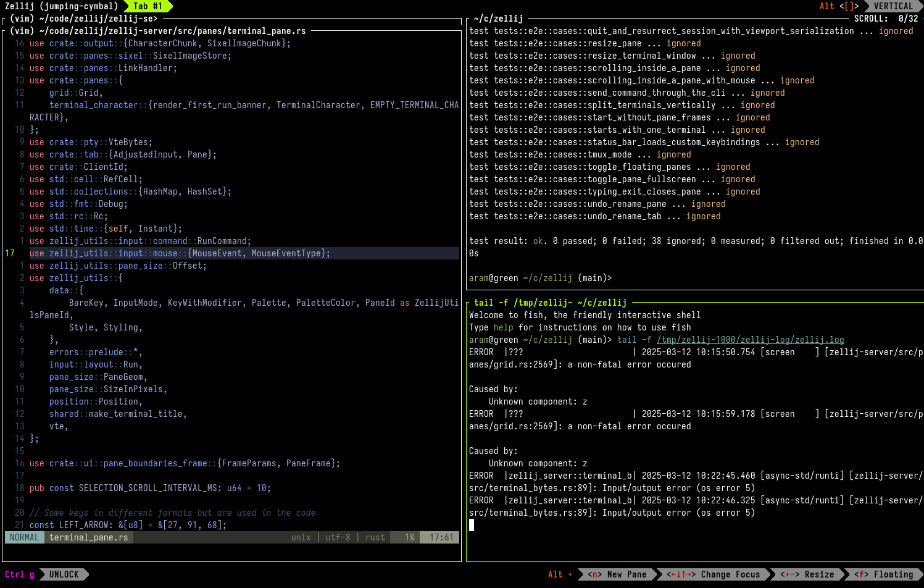Click terminal_pane.rs filename in vim statusline

click(x=88, y=537)
